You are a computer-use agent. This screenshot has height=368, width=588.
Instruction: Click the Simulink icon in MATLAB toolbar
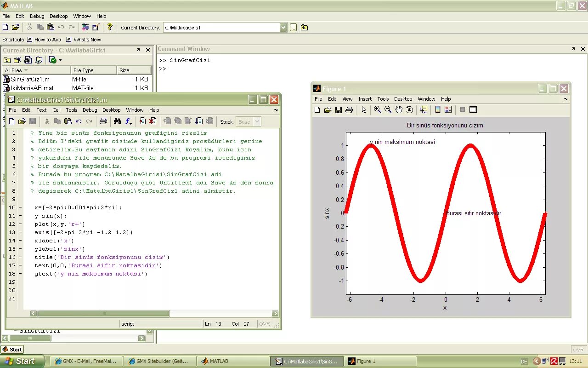pyautogui.click(x=85, y=27)
